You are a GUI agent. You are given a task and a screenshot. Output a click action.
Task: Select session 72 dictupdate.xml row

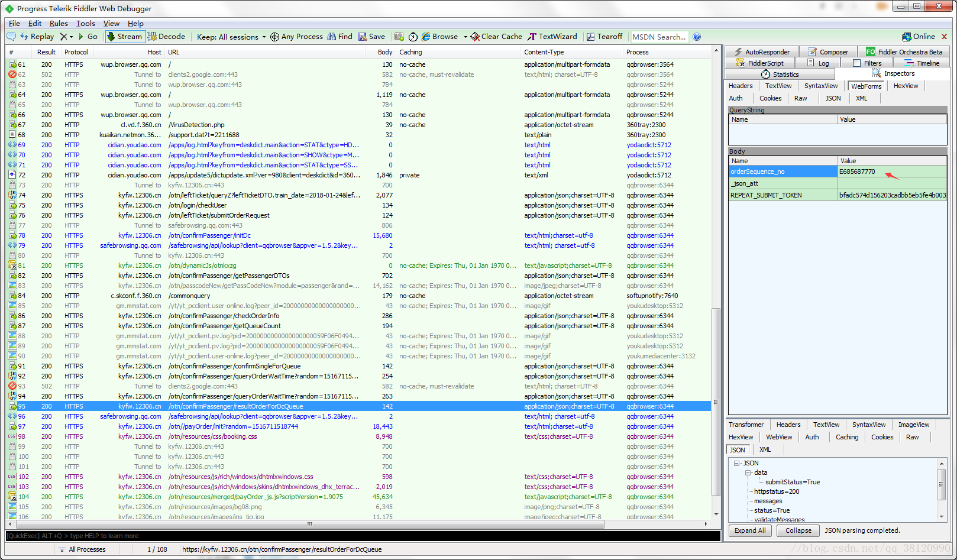[x=358, y=176]
